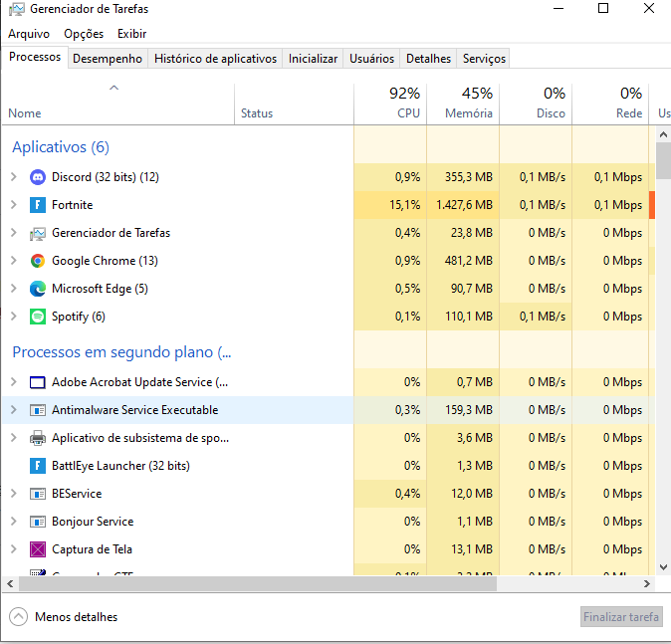Click the Captura de Tela icon
Viewport: 671px width, 644px height.
[38, 549]
